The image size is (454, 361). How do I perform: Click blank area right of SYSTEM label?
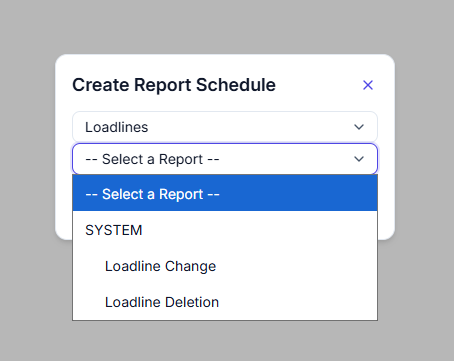(260, 230)
